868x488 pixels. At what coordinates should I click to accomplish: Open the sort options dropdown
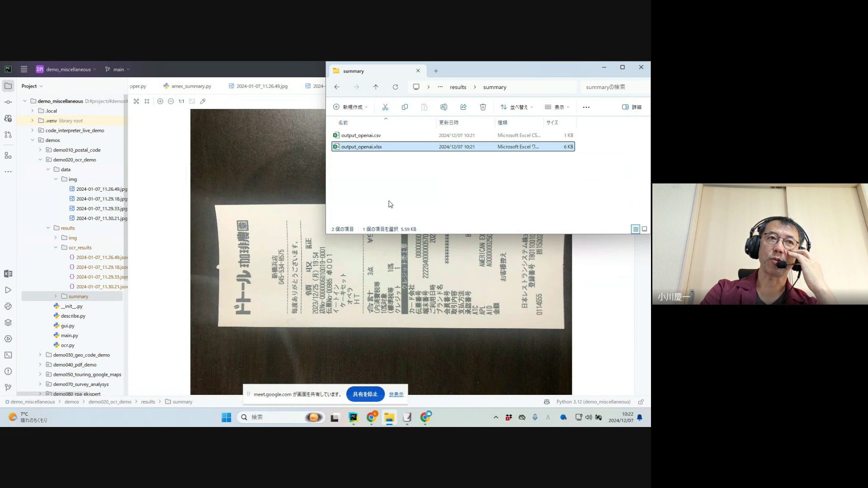click(517, 107)
